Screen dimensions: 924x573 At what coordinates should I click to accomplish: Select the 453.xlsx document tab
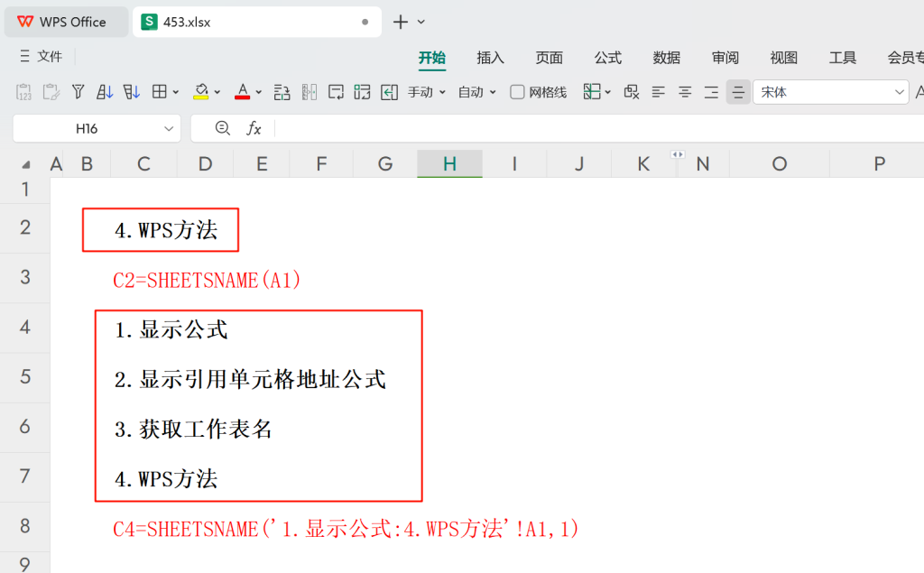(257, 22)
